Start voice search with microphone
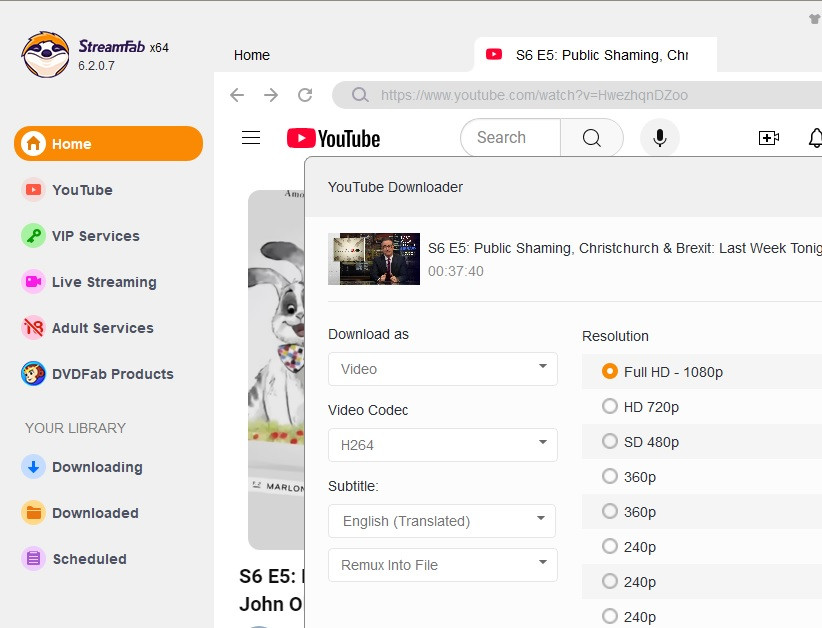Screen dimensions: 822x628 [660, 137]
